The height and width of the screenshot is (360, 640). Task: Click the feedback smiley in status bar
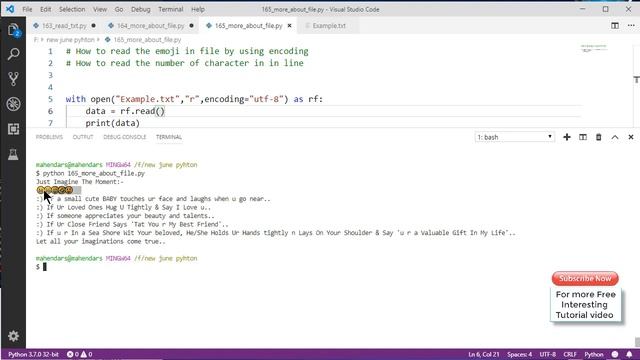(615, 354)
